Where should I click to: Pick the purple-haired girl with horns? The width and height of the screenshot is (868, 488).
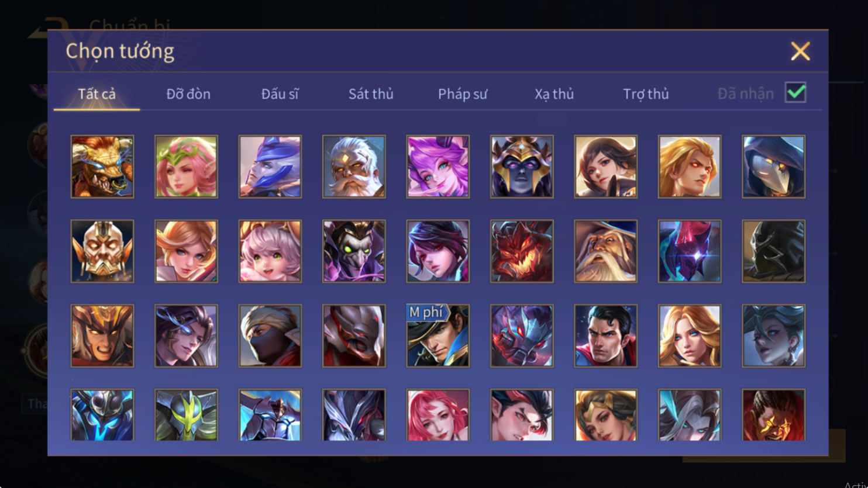coord(438,167)
